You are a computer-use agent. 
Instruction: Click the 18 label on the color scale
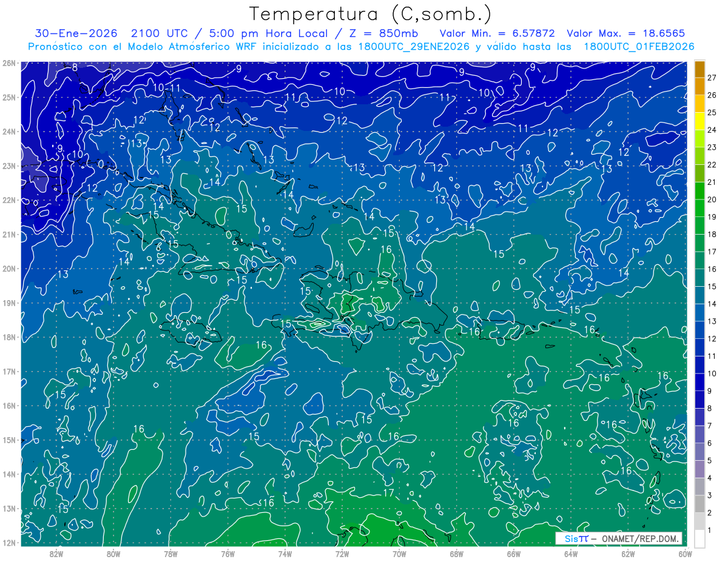[712, 234]
